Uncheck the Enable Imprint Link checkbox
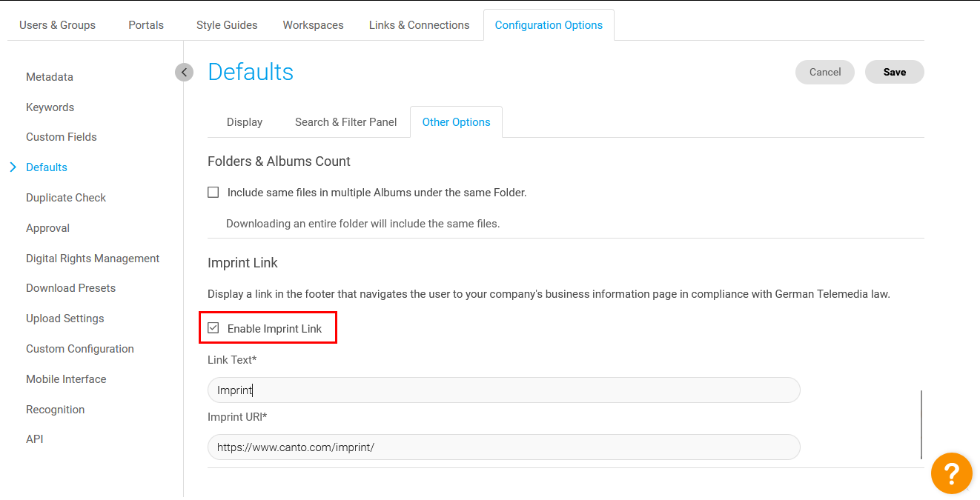This screenshot has height=500, width=980. click(x=213, y=327)
